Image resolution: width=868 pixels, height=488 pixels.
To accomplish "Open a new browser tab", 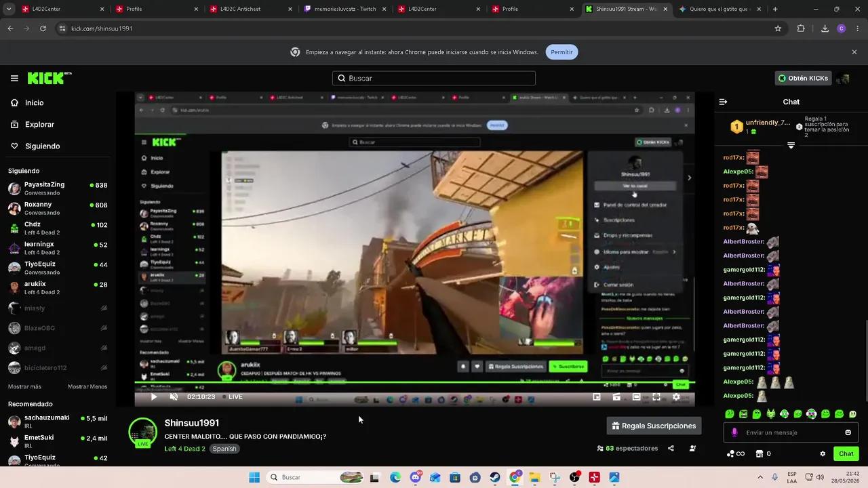I will pos(775,9).
